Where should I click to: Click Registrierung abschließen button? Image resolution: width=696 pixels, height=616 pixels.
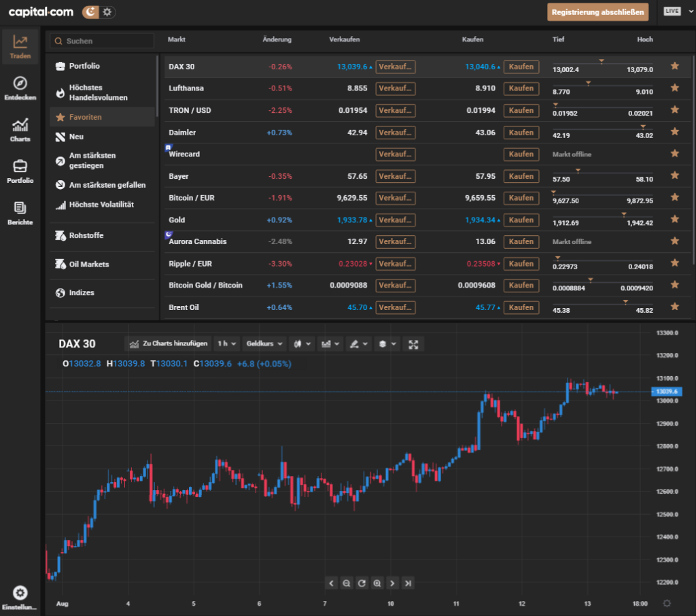click(597, 12)
